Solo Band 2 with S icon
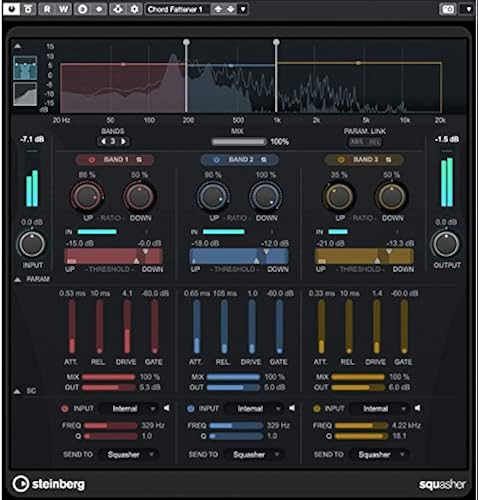478x500 pixels. (264, 160)
